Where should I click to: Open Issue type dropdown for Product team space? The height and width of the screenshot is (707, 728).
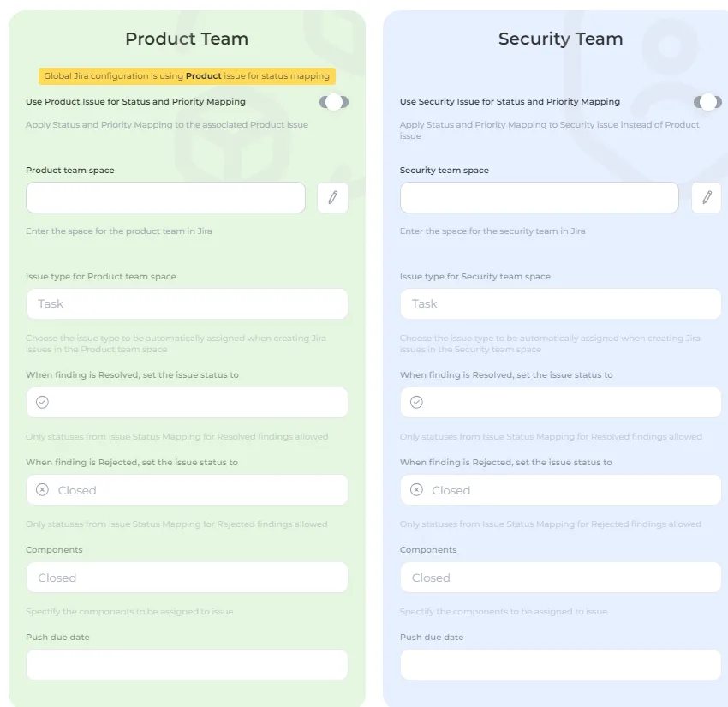[187, 303]
